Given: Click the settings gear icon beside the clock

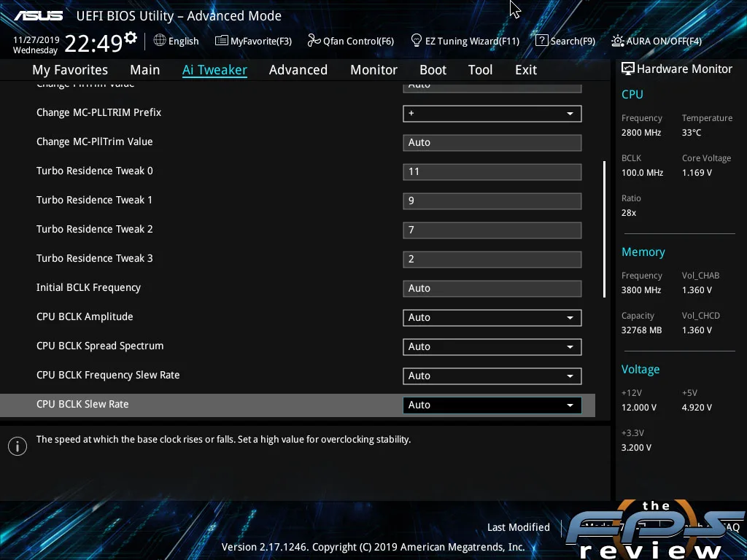Looking at the screenshot, I should click(131, 38).
